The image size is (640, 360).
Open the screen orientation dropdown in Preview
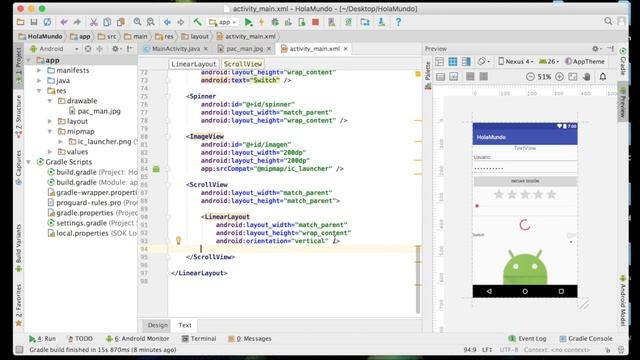point(484,62)
